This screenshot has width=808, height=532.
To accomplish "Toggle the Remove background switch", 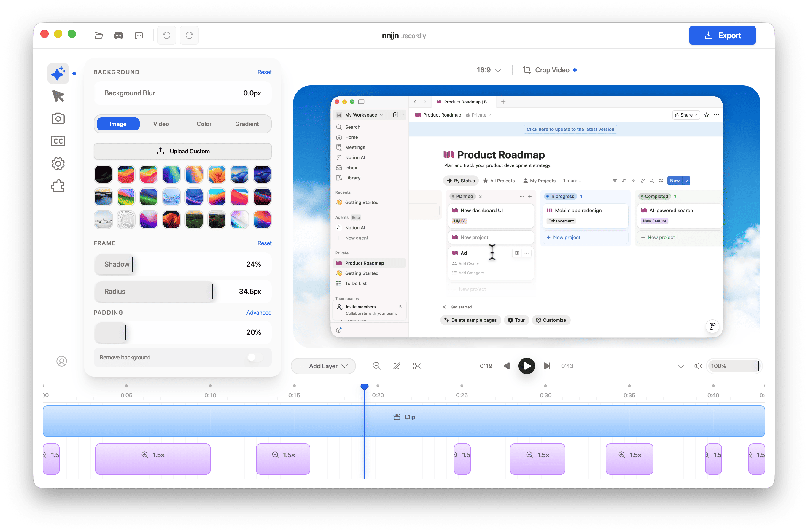I will coord(255,358).
